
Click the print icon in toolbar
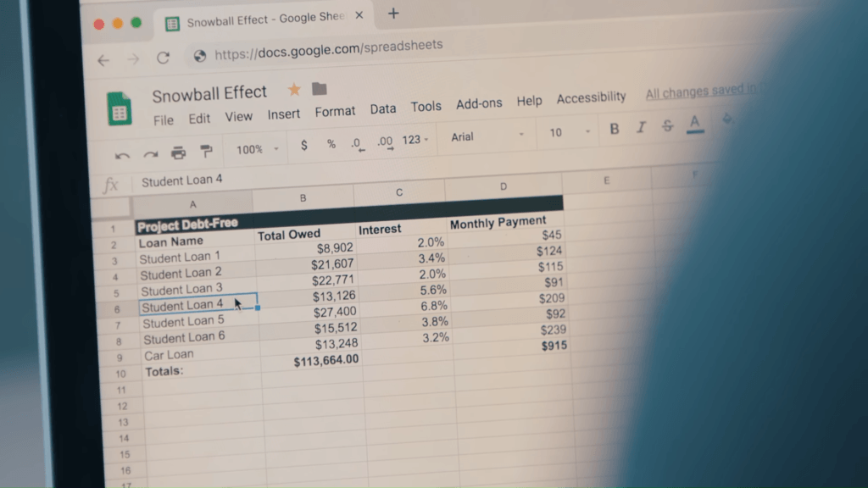(178, 152)
